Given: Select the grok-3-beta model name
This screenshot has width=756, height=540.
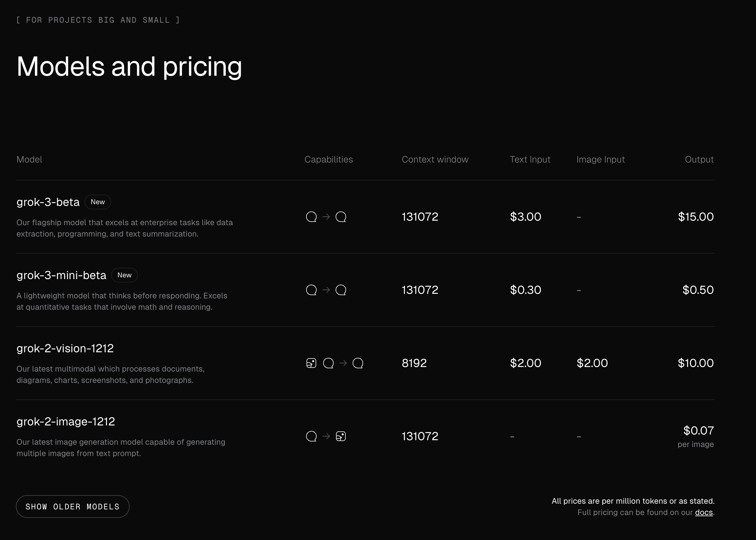Looking at the screenshot, I should 48,202.
